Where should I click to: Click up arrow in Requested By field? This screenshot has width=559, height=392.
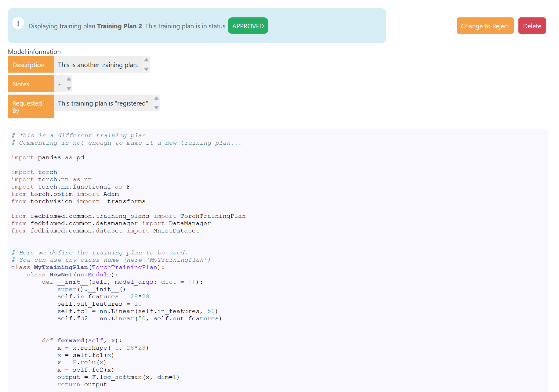[157, 98]
